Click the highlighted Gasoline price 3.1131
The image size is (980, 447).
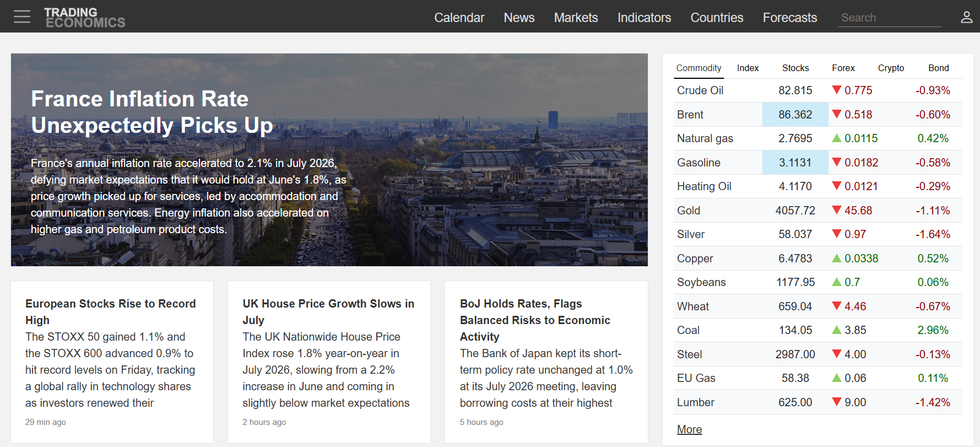(795, 163)
